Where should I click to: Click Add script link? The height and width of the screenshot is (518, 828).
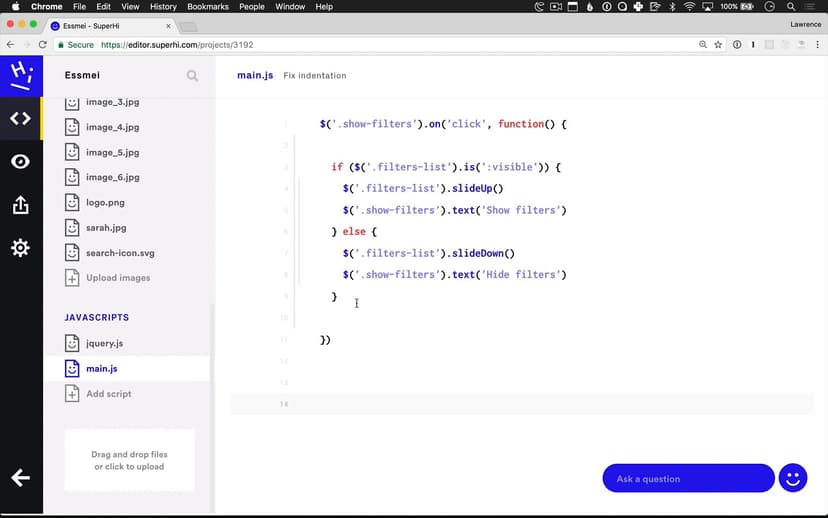coord(108,394)
